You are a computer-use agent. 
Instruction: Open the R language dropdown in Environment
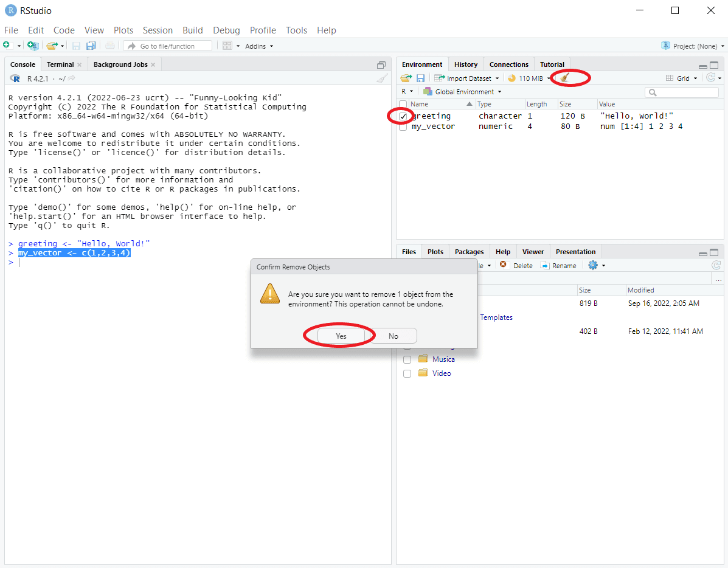407,91
